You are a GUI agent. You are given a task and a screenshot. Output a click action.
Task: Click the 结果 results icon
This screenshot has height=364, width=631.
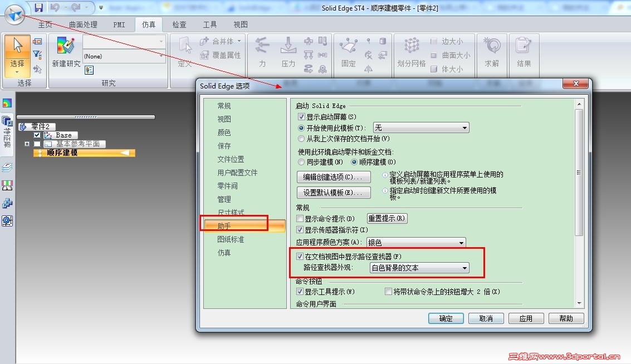pyautogui.click(x=523, y=46)
